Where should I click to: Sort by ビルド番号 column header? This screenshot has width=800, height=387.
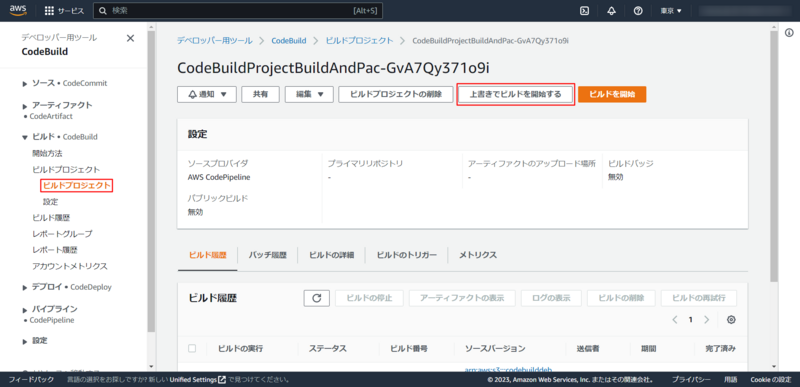pos(409,349)
